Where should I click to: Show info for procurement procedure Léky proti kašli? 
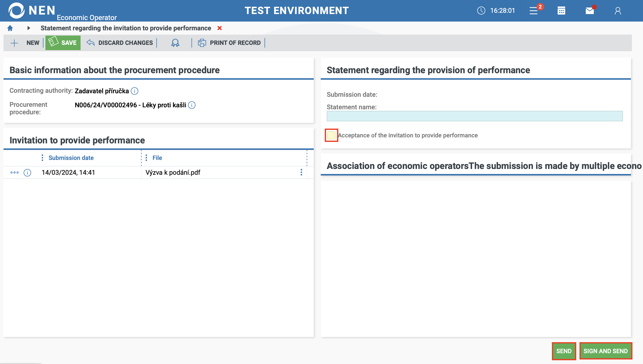[192, 105]
